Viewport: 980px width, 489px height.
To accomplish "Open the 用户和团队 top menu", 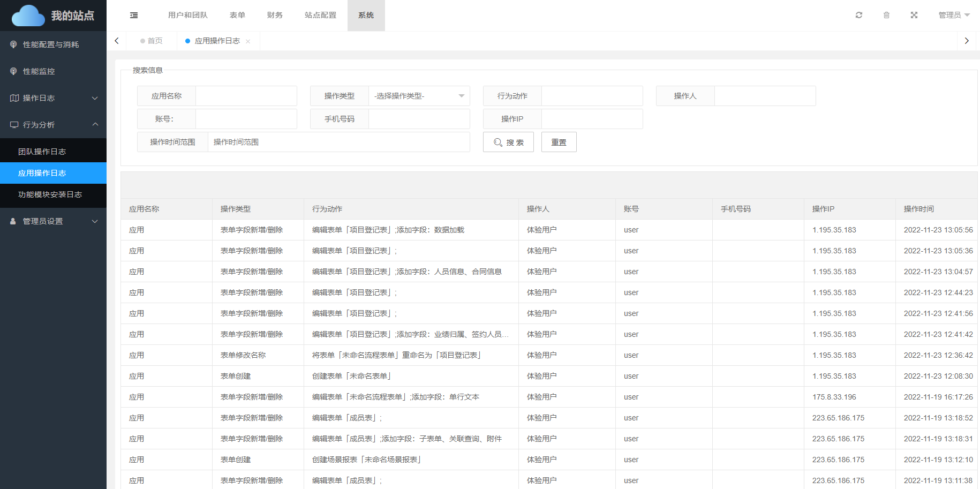I will click(x=187, y=15).
